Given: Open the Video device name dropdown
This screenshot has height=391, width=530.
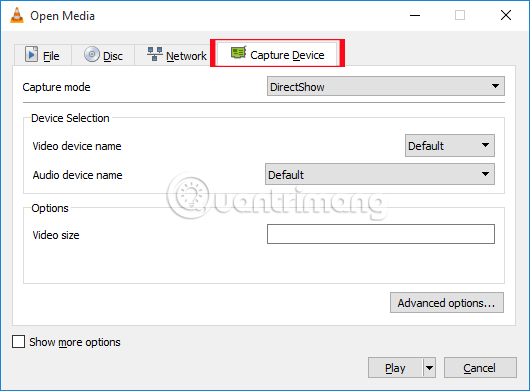Looking at the screenshot, I should 450,146.
